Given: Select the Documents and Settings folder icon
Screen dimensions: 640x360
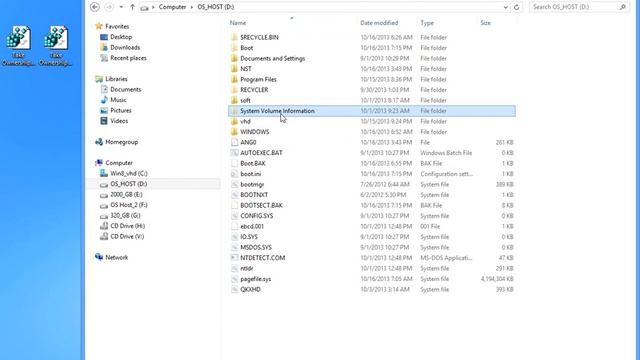Looking at the screenshot, I should pos(234,58).
